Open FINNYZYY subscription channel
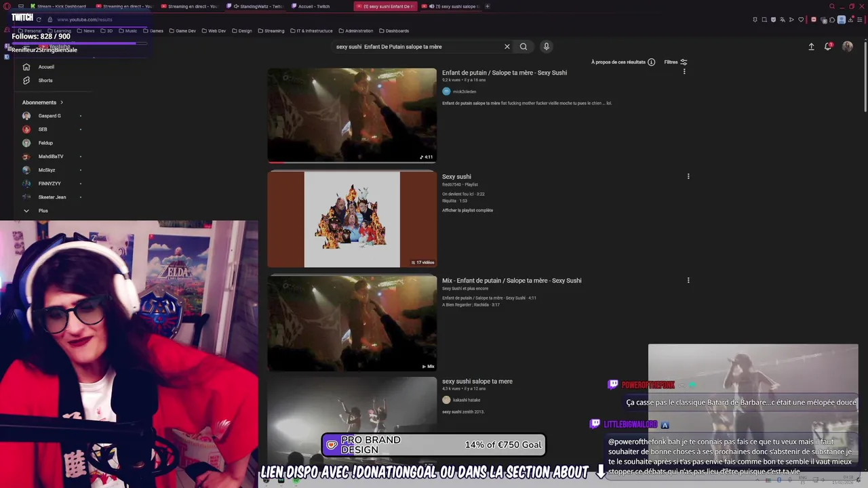The width and height of the screenshot is (868, 488). (x=50, y=184)
